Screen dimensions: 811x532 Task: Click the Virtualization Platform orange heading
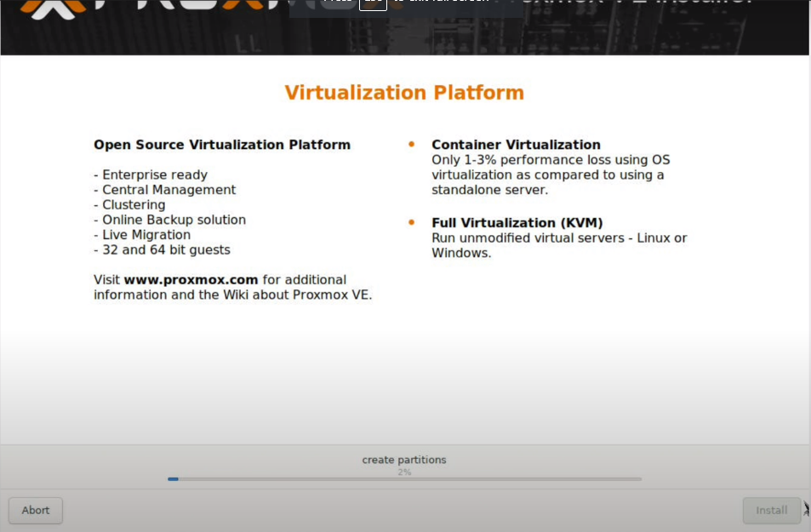pyautogui.click(x=404, y=93)
